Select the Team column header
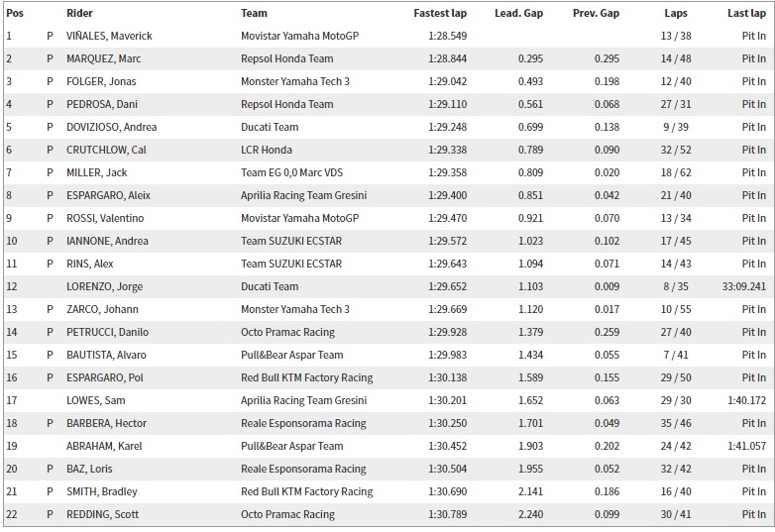 [x=254, y=13]
